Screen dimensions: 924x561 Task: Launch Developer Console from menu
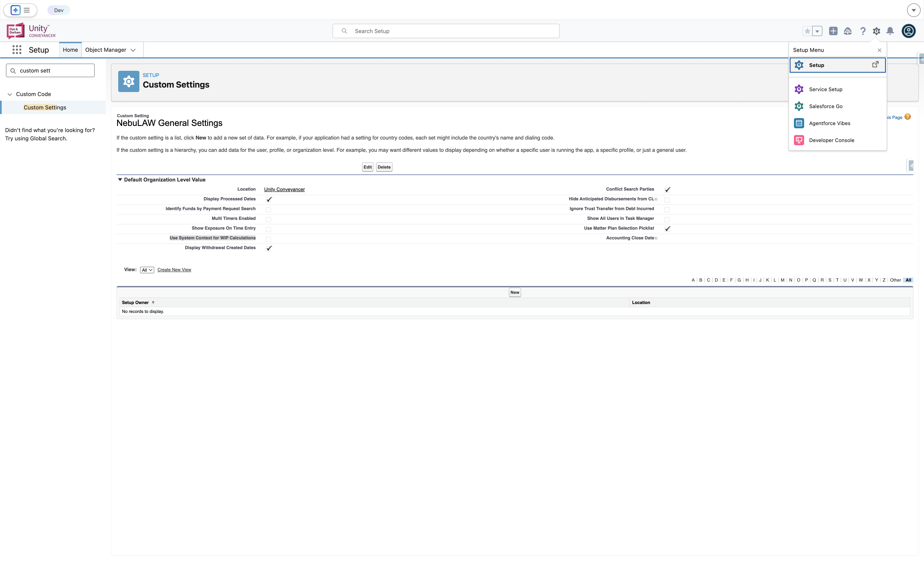click(x=837, y=140)
